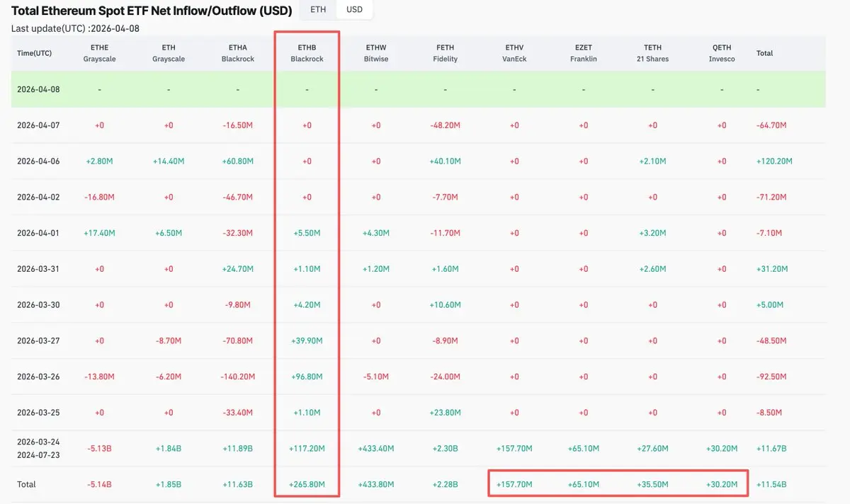Click the +120.20M total inflow cell
The height and width of the screenshot is (504, 850).
773,161
